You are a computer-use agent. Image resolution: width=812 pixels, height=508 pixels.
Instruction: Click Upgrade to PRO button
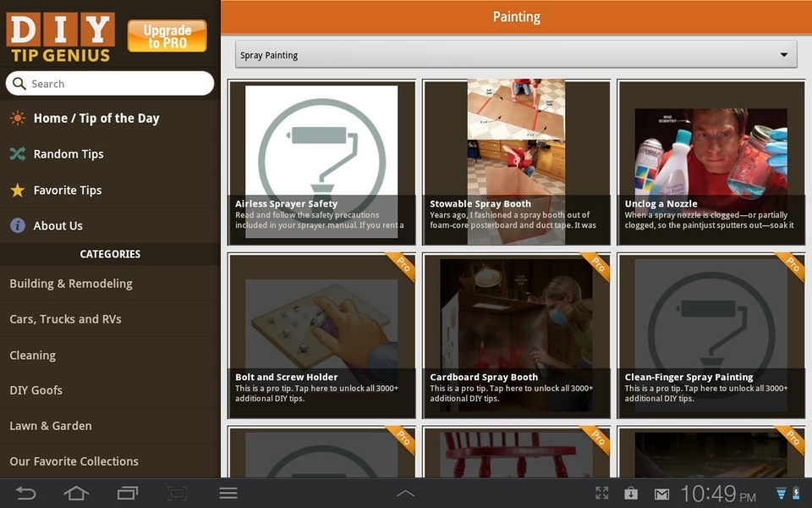pyautogui.click(x=167, y=36)
